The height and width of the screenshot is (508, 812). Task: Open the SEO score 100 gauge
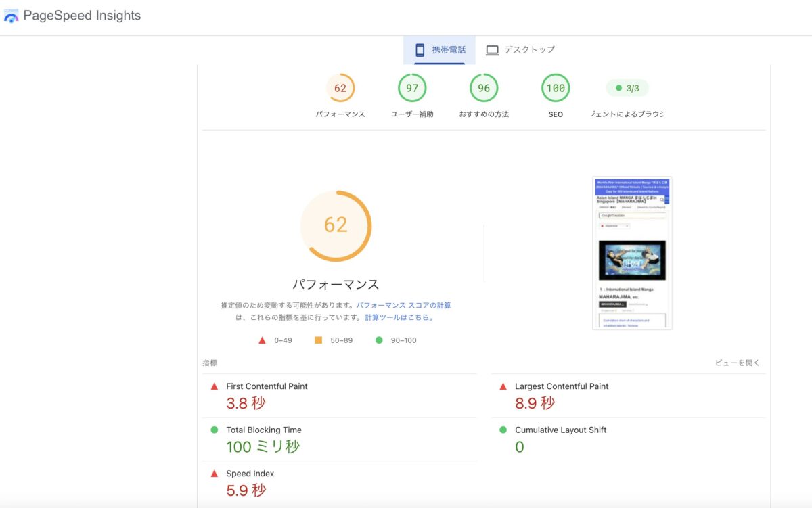[x=556, y=88]
